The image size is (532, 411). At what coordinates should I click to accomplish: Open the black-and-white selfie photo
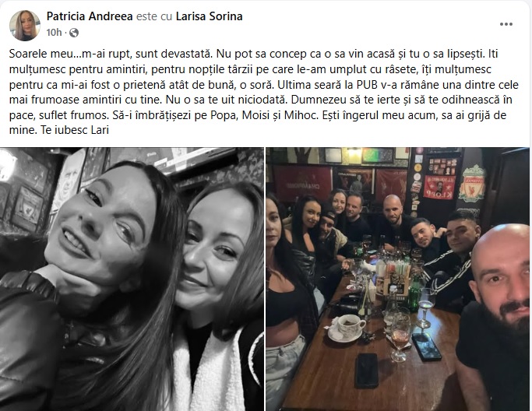point(132,279)
